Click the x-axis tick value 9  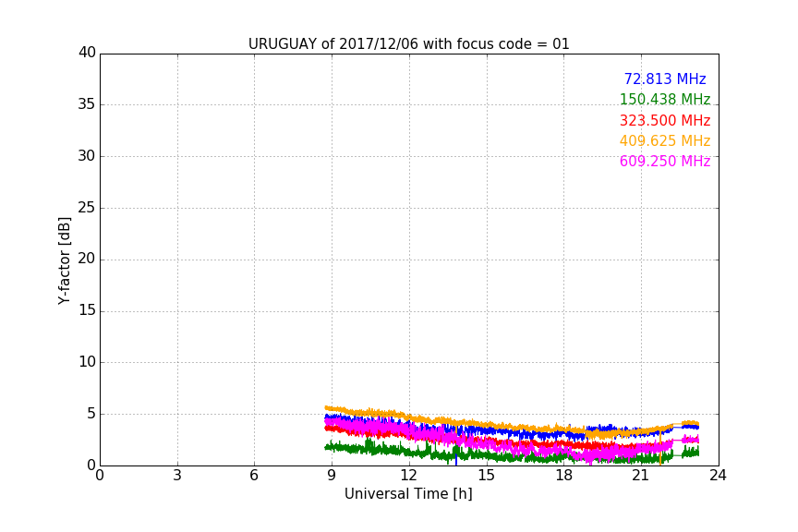[x=332, y=476]
